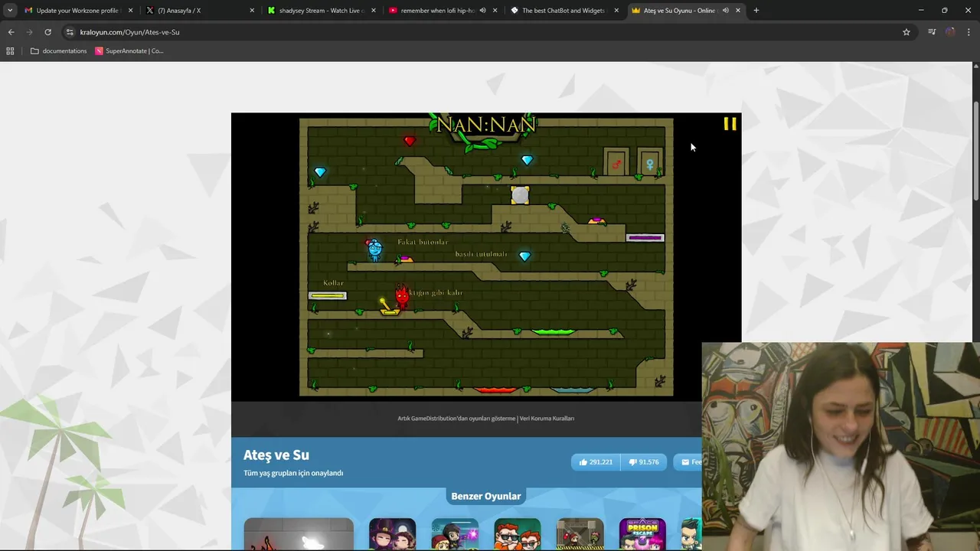Like the game with thumbs up 291.221
The width and height of the screenshot is (980, 551).
pos(596,462)
